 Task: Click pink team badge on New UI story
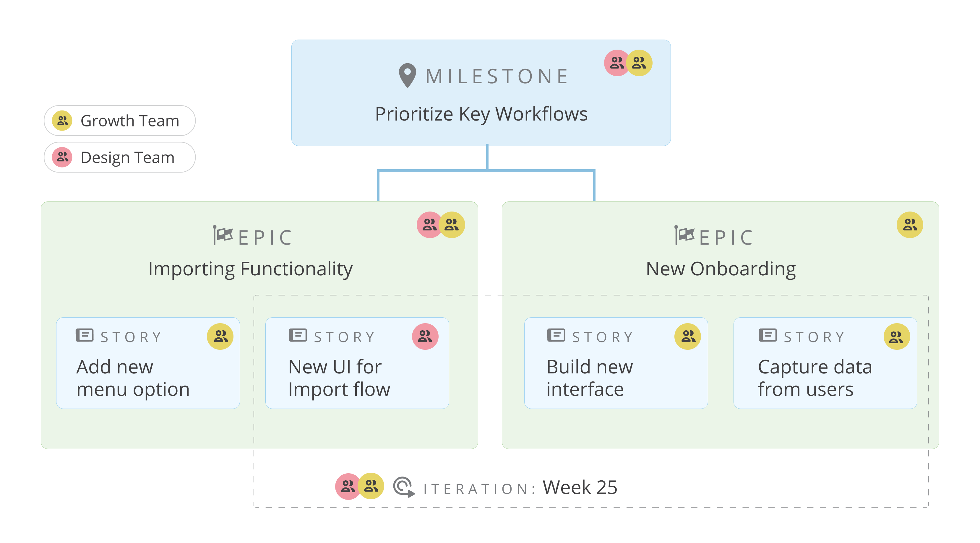point(425,336)
